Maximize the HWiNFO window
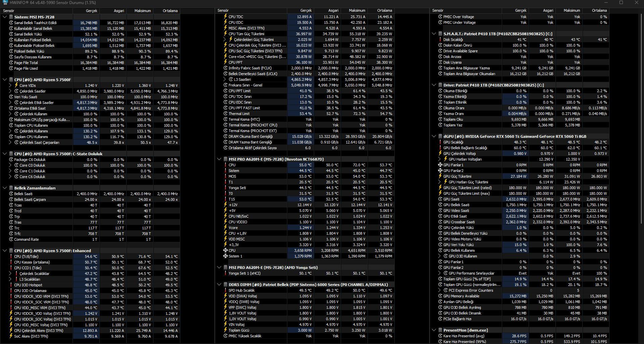The image size is (644, 344). click(x=621, y=3)
